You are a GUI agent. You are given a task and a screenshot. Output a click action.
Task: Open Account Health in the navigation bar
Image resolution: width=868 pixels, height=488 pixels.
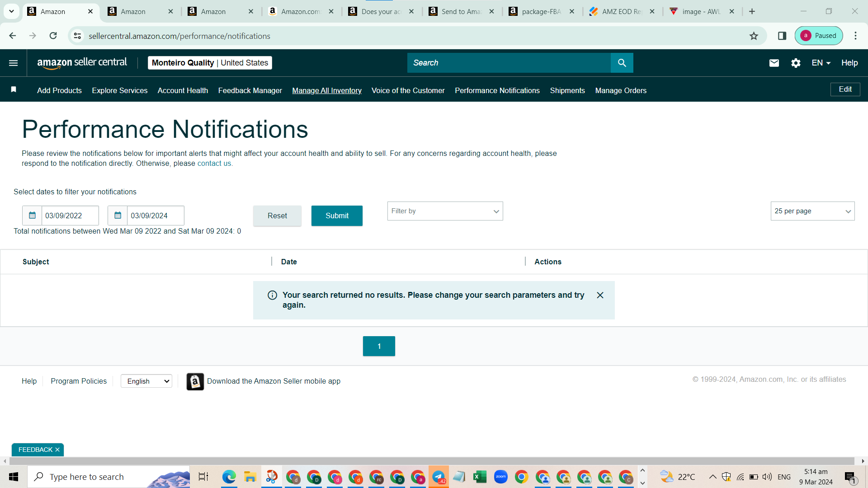point(183,90)
